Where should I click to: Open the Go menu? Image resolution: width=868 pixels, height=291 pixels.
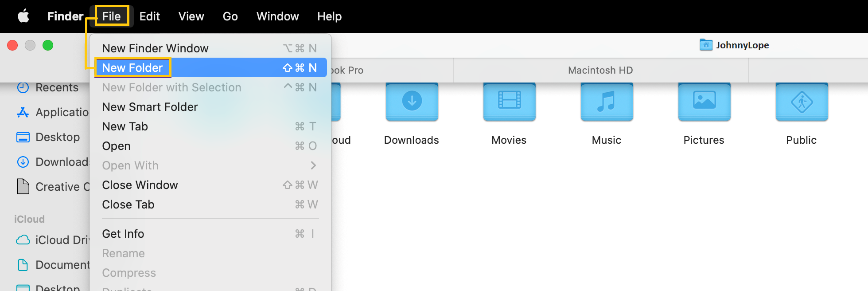click(x=230, y=16)
